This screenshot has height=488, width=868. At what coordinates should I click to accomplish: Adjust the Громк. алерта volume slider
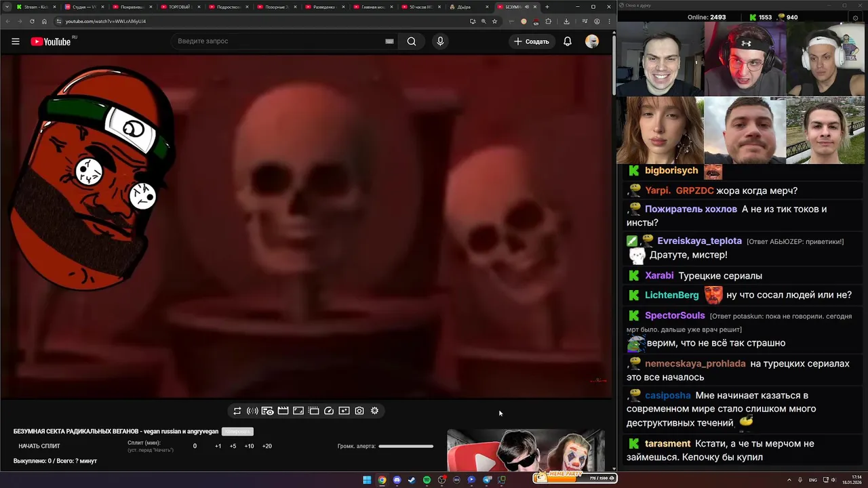pyautogui.click(x=406, y=446)
